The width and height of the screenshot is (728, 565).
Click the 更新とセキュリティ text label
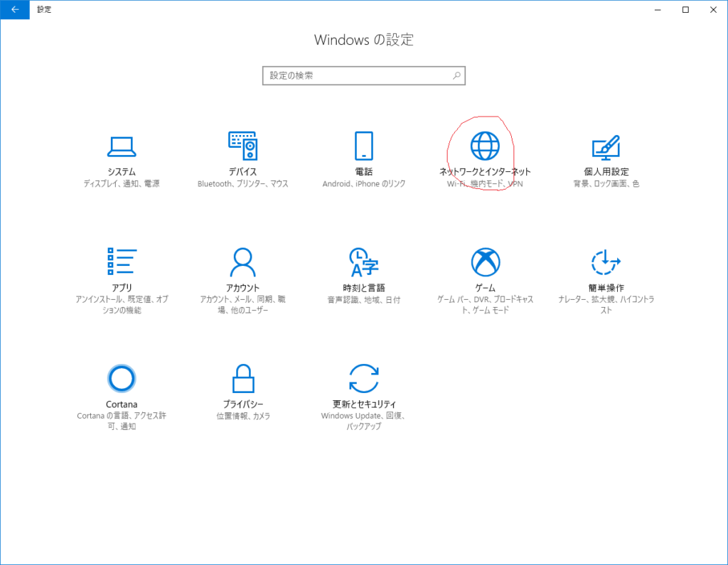[x=364, y=404]
